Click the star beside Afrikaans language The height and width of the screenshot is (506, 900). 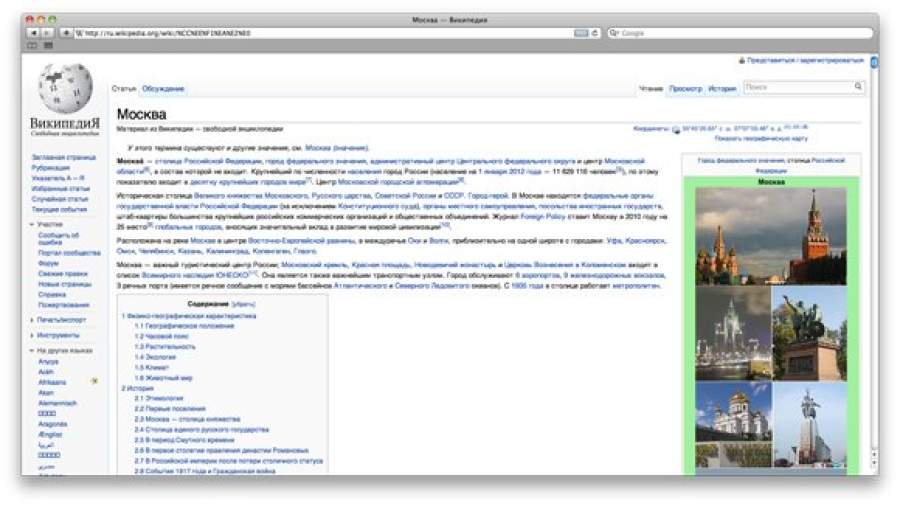[94, 381]
